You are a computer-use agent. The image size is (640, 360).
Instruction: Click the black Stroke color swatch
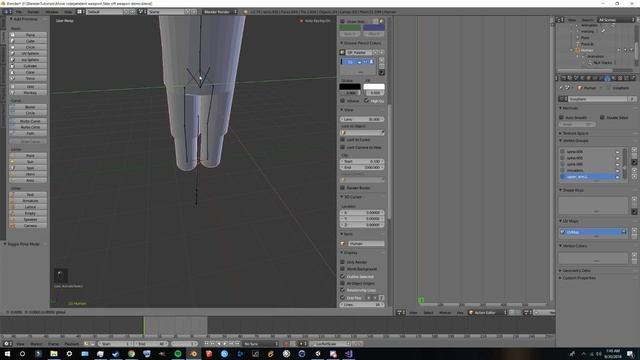pos(350,87)
